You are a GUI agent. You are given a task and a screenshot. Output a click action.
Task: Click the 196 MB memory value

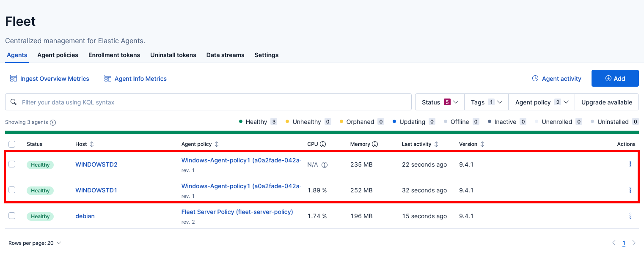click(x=361, y=216)
